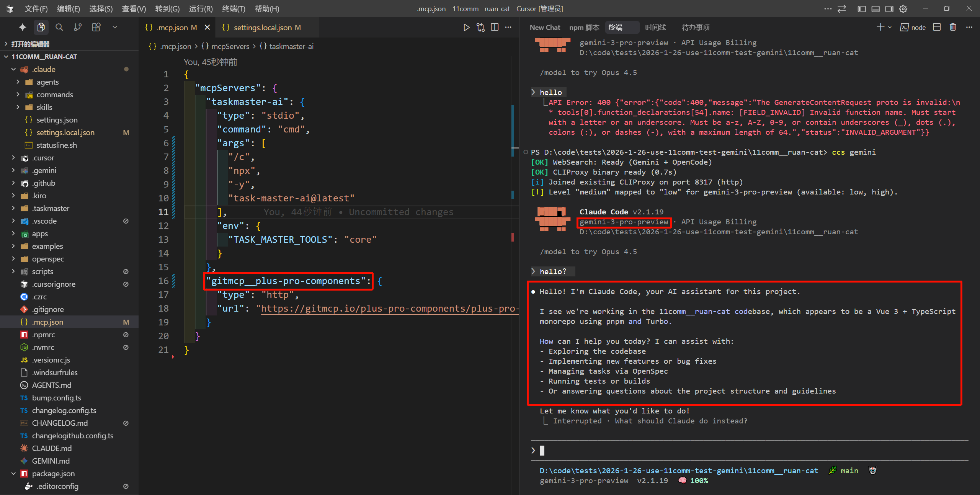Open Cursor settings gear icon

(903, 8)
